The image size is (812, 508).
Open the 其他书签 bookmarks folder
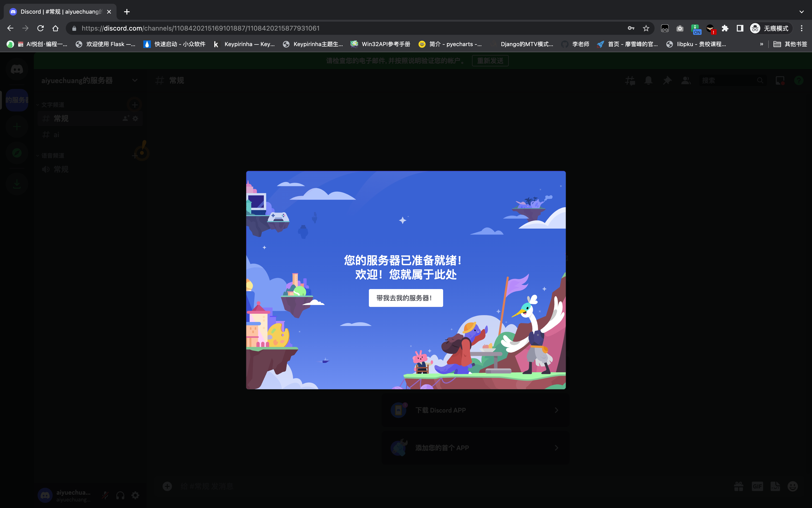[790, 44]
